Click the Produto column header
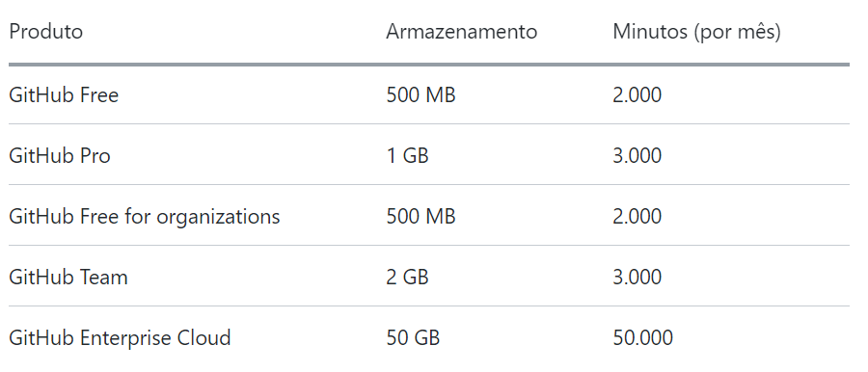 tap(46, 32)
